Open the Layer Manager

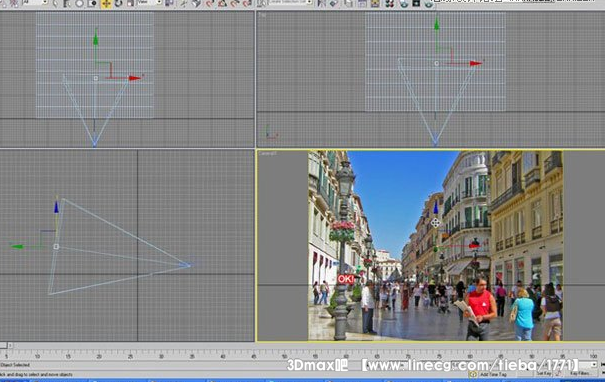[x=349, y=4]
